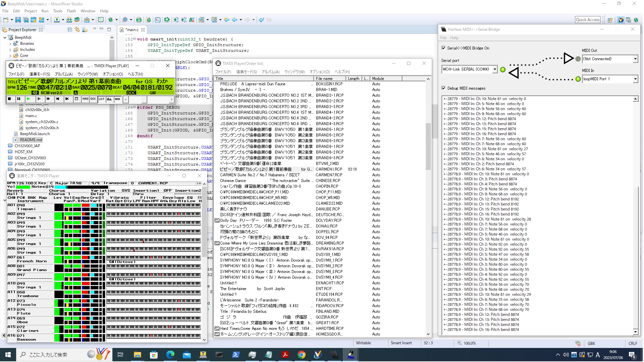Uncheck Serial<->MIDI Bridge On checkbox

444,48
